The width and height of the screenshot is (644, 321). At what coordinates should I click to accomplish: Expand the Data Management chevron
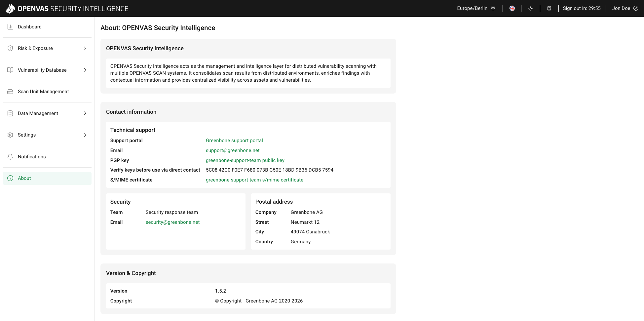click(x=85, y=113)
